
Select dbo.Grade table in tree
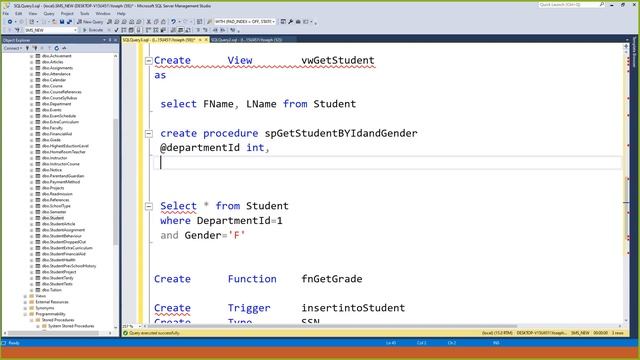51,140
